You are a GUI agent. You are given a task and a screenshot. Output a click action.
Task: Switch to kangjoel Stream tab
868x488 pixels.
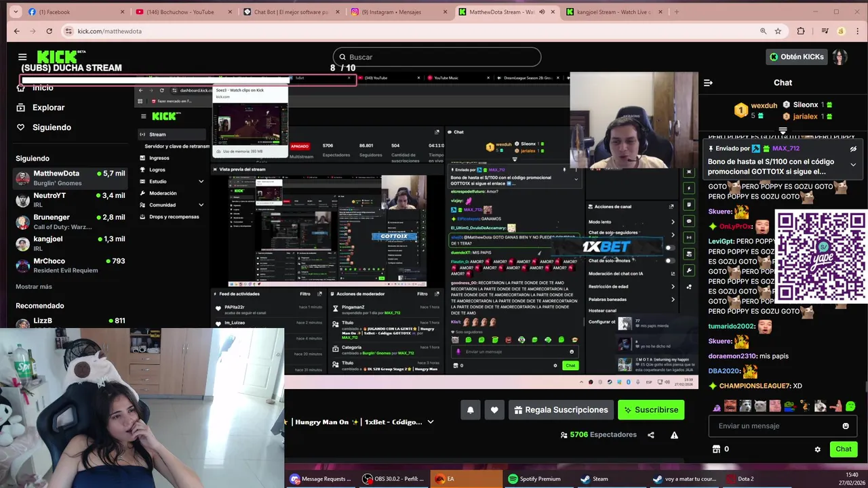[614, 12]
